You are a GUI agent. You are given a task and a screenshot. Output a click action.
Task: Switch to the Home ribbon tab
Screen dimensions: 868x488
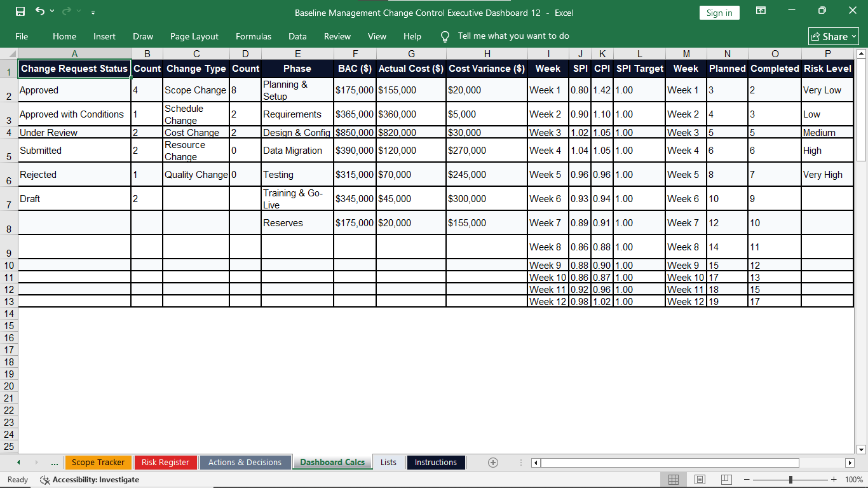(x=64, y=36)
